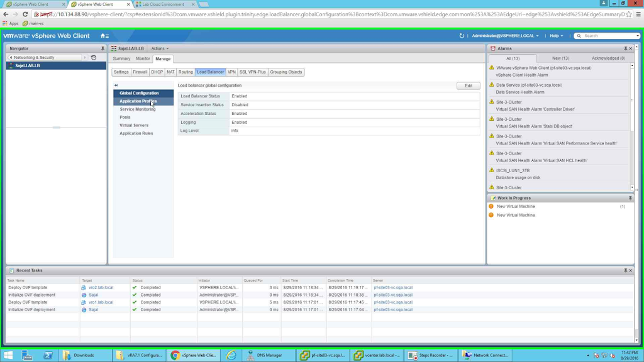Launch PowerShell from the taskbar
This screenshot has width=644, height=362.
tap(48, 356)
